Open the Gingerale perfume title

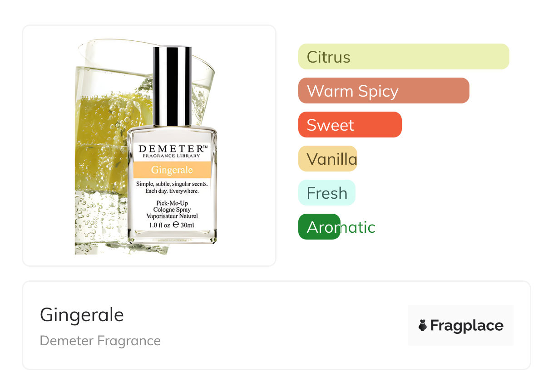(x=82, y=314)
